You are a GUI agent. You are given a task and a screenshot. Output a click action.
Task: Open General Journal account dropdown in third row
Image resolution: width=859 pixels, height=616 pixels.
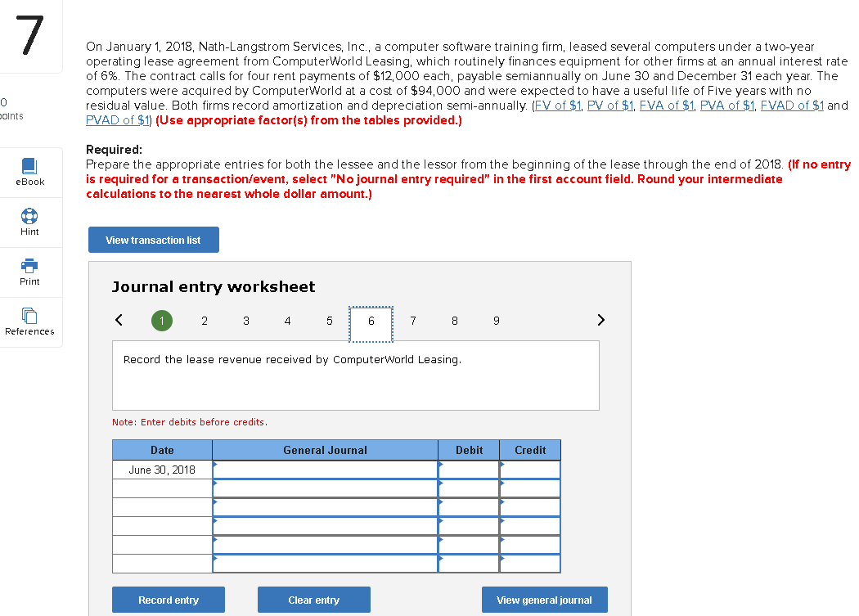(325, 507)
